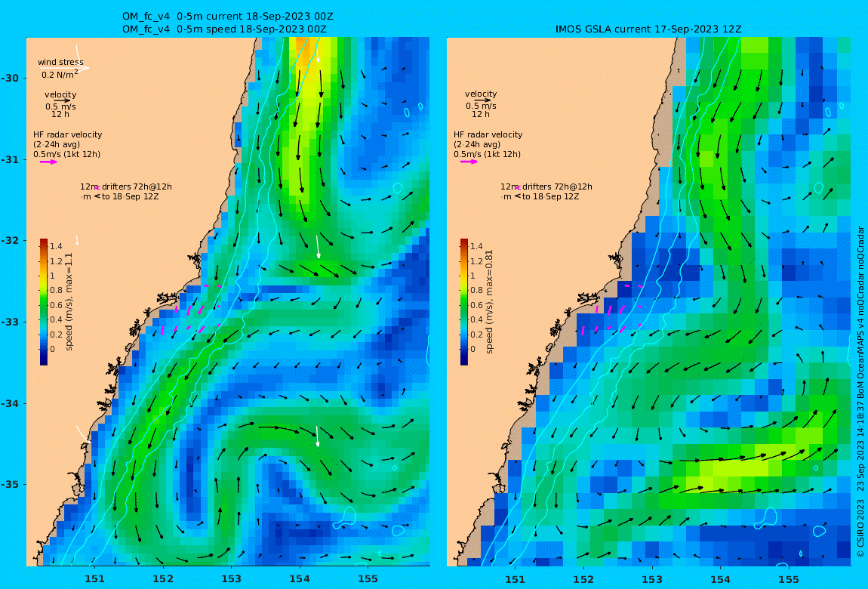Screen dimensions: 868x589
Task: Click longitude label '154' under OM_fc_v4 map
Action: click(300, 579)
